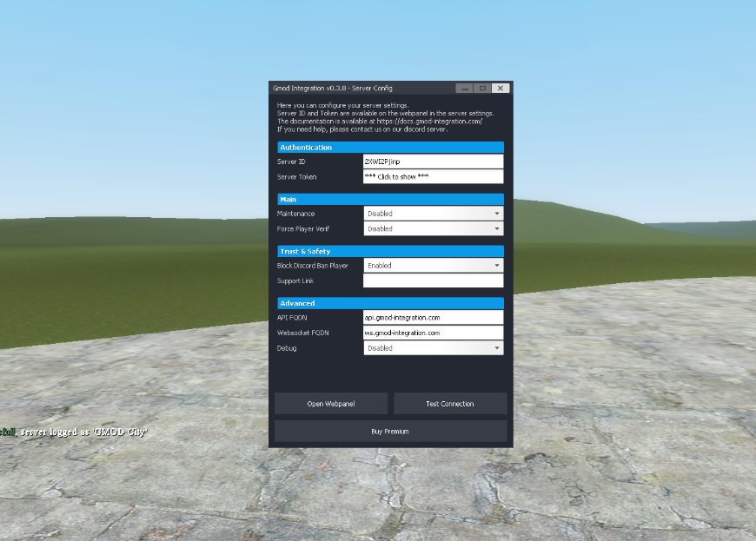756x541 pixels.
Task: Click the Authentication section header
Action: tap(390, 148)
